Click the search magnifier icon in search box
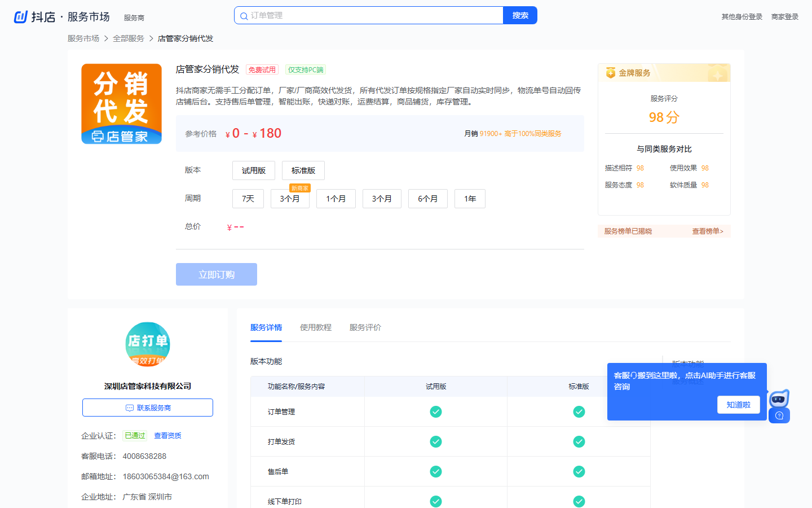 [x=244, y=16]
